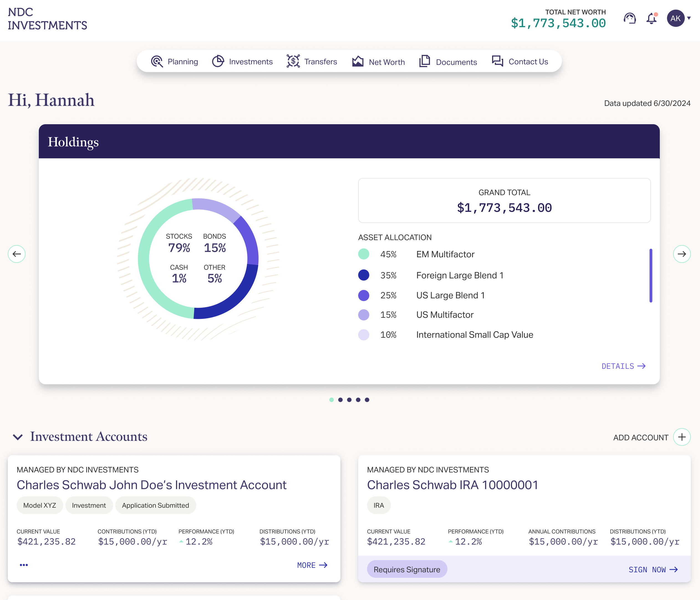Click the Net Worth chart icon

click(x=358, y=61)
